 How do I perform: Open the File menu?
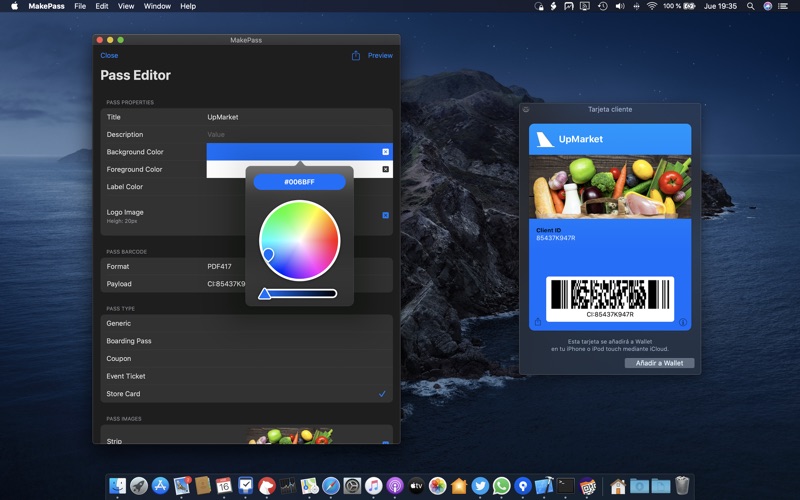click(x=80, y=6)
